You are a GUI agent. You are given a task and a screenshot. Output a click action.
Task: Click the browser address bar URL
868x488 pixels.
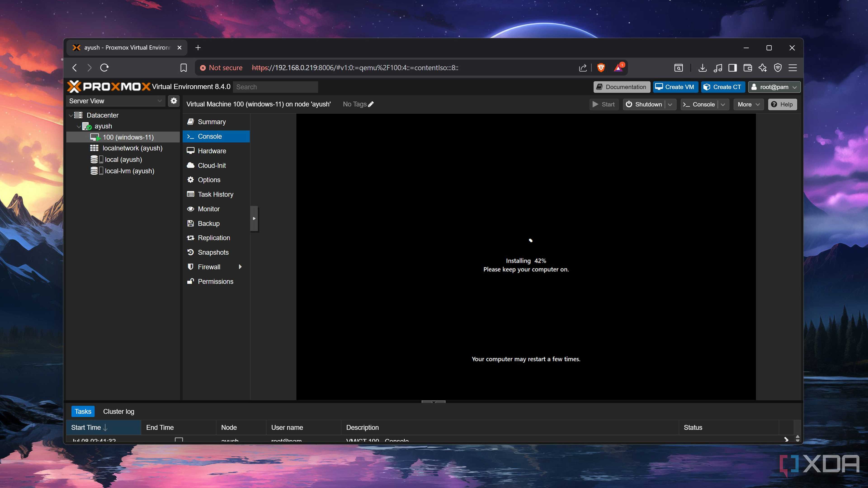[x=355, y=68]
